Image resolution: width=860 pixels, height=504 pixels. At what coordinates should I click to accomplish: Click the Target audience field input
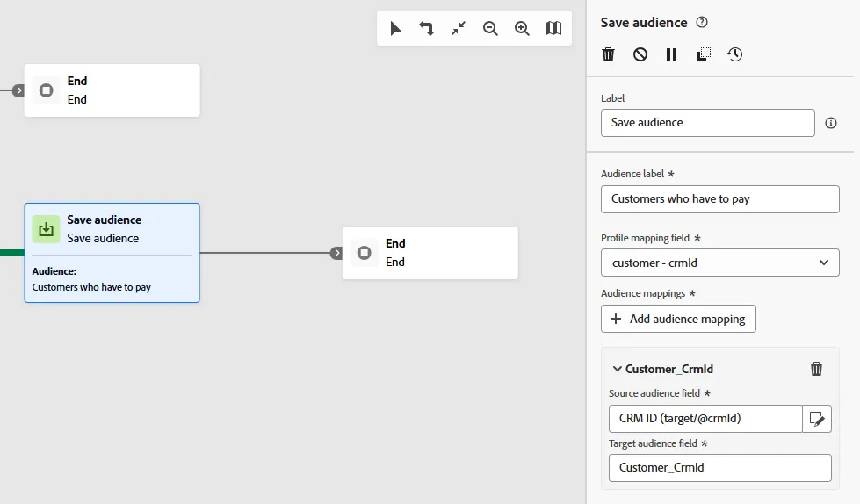click(719, 468)
